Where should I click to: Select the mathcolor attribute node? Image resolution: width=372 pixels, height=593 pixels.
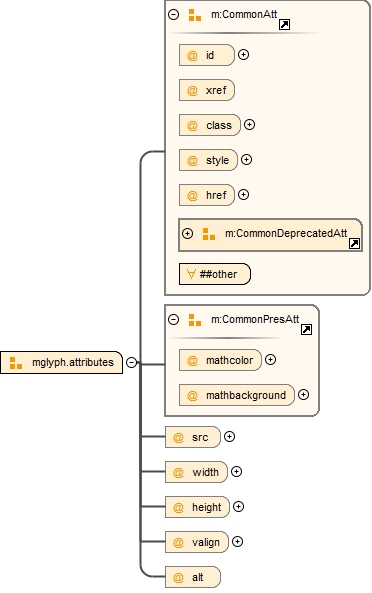pos(220,360)
